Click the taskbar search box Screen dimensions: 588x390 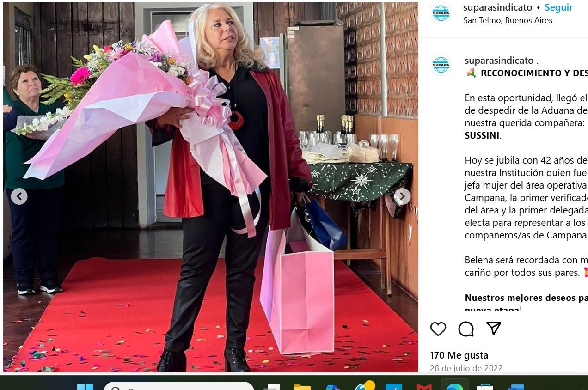click(179, 386)
